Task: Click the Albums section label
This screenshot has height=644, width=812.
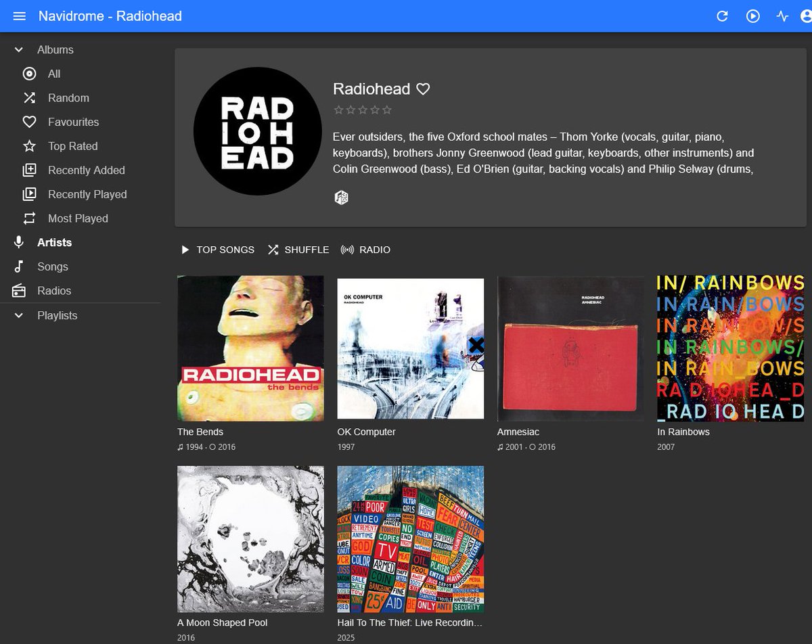Action: click(55, 49)
